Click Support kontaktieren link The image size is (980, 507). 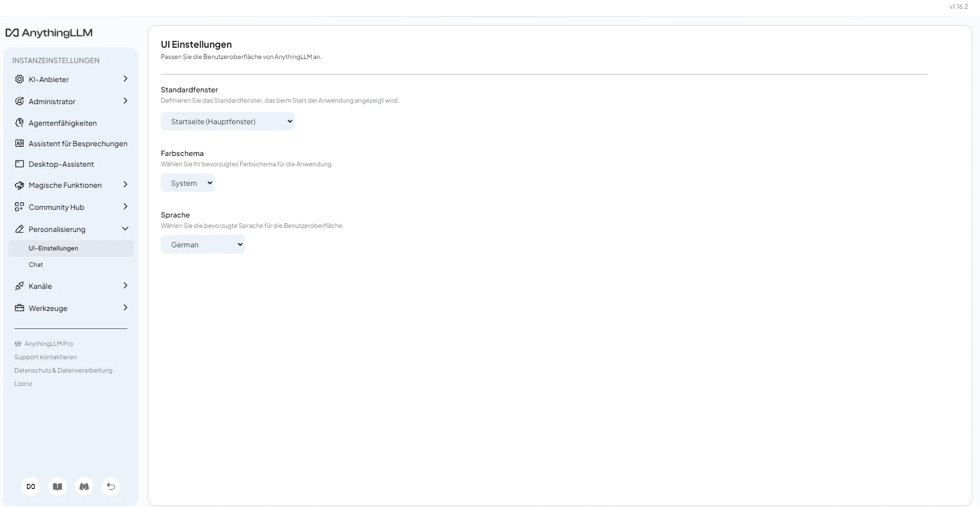click(x=46, y=357)
